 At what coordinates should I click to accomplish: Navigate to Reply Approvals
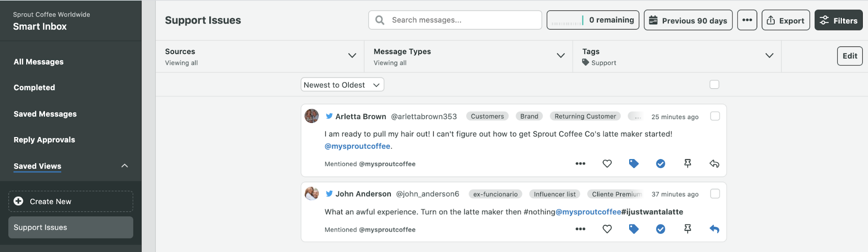click(x=44, y=139)
